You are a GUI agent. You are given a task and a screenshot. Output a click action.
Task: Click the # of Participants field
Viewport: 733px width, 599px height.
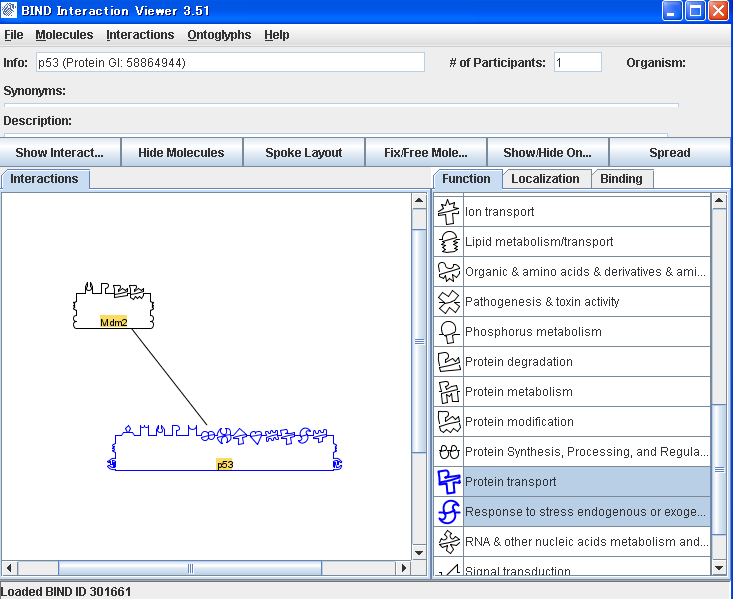(578, 62)
